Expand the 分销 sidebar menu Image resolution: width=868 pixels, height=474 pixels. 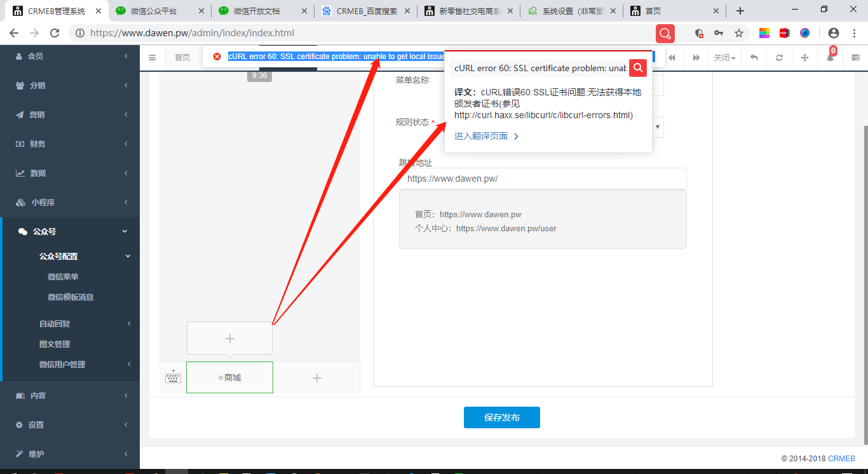(70, 85)
